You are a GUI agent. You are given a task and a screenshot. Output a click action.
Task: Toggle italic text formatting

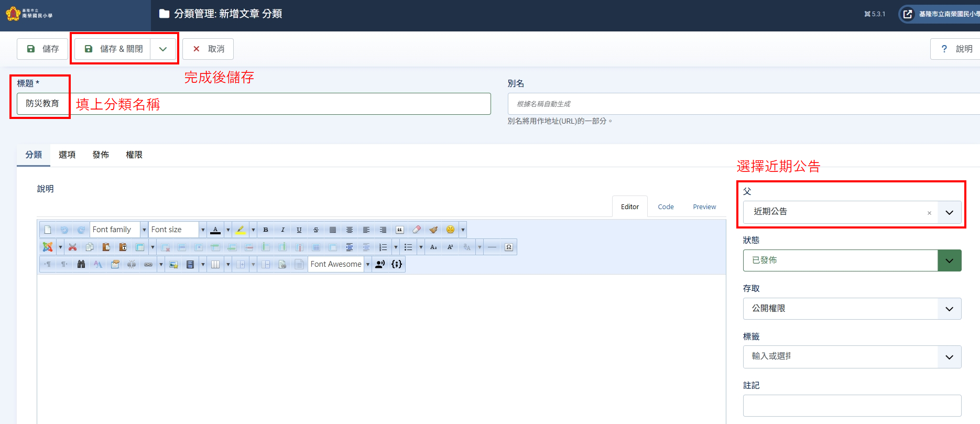coord(282,230)
